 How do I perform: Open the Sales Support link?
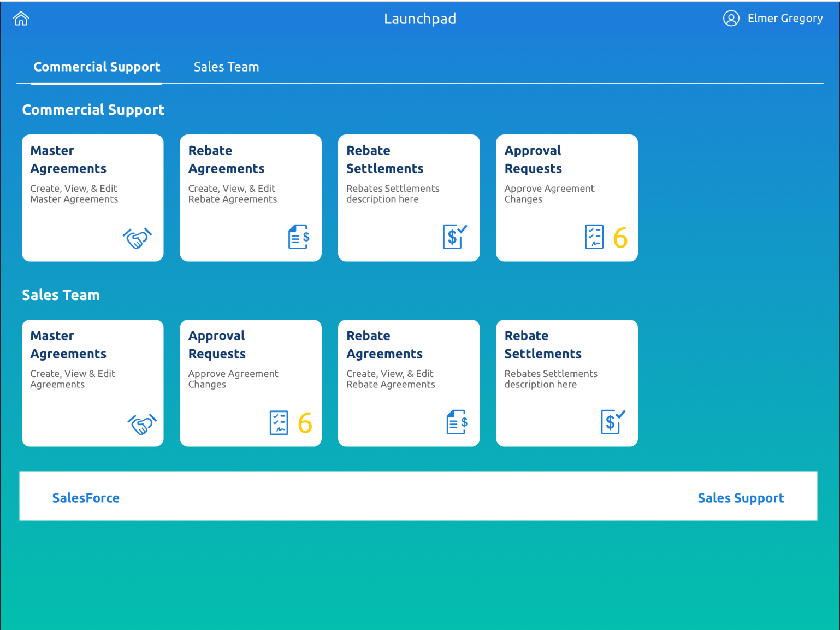coord(741,498)
